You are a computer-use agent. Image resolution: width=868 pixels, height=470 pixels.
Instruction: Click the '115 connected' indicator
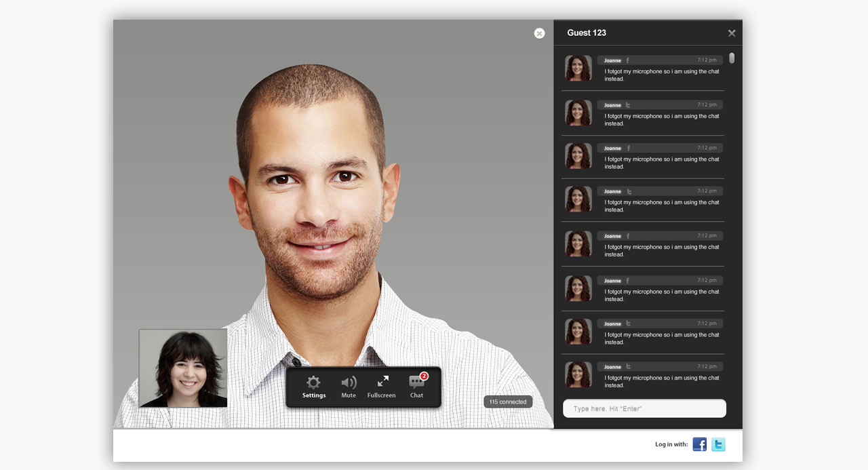pos(508,402)
